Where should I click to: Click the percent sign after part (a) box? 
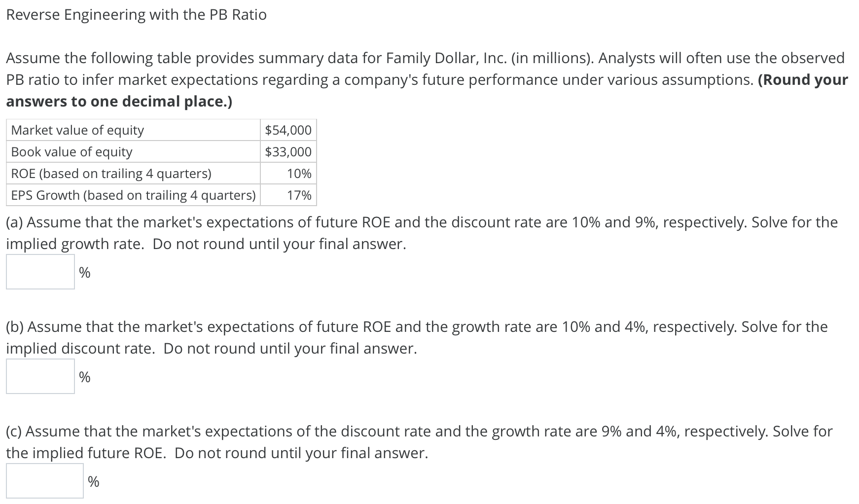84,272
